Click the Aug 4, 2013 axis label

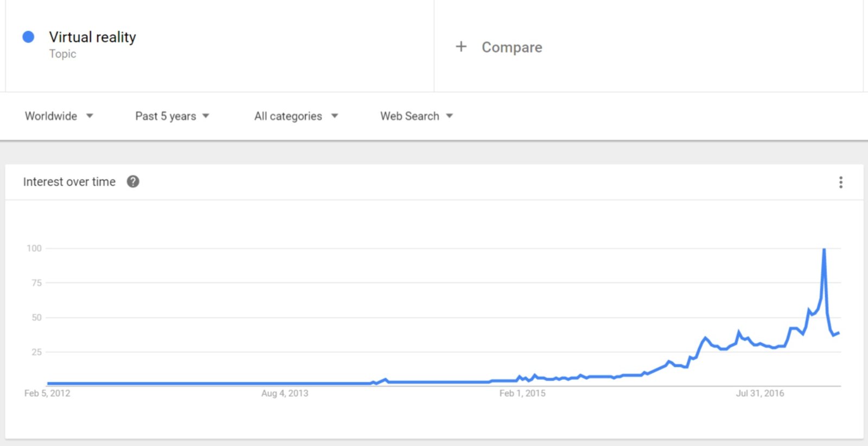pyautogui.click(x=285, y=393)
